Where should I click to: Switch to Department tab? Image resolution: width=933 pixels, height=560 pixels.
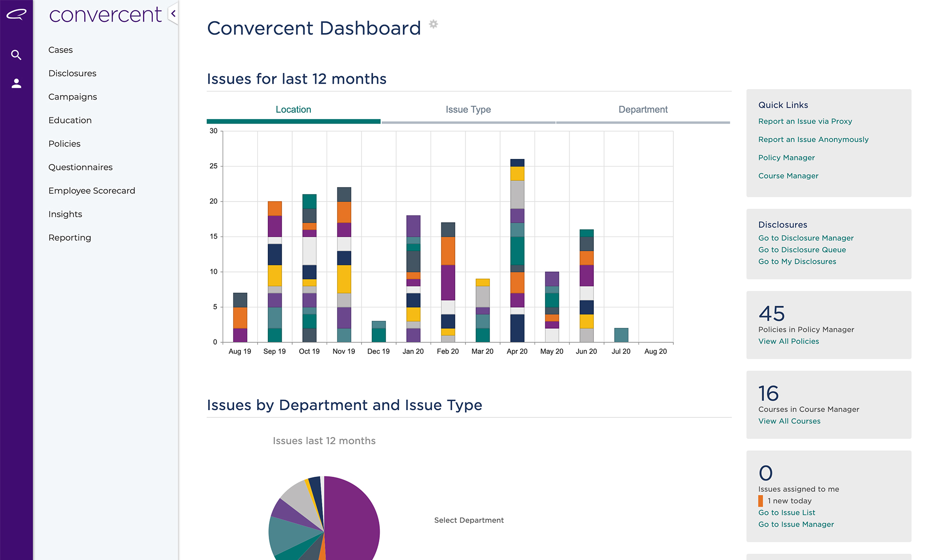pyautogui.click(x=643, y=110)
